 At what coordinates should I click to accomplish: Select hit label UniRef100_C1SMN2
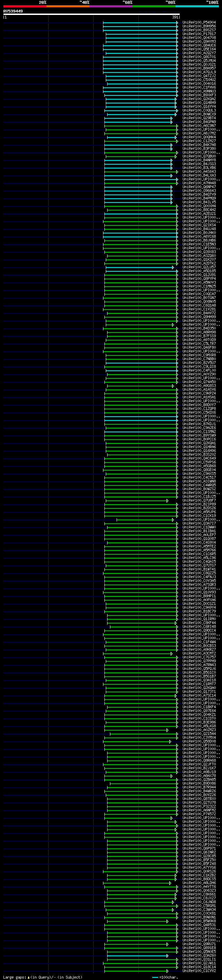pos(199,432)
